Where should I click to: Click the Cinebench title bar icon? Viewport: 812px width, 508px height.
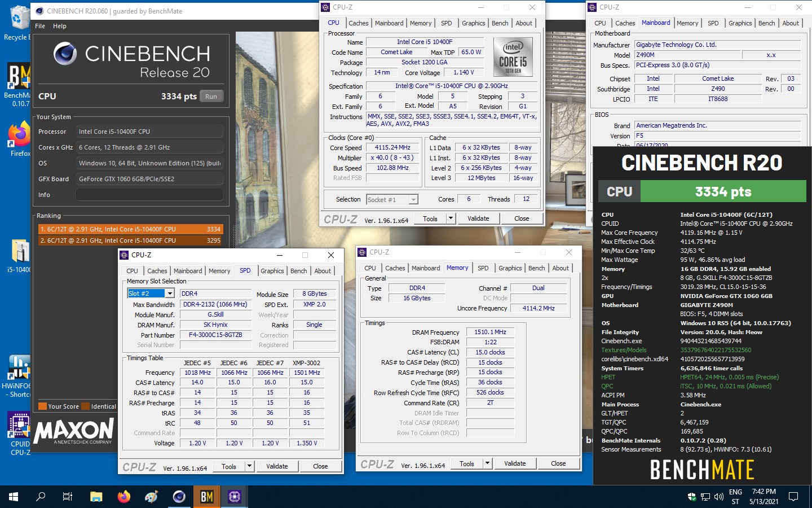click(x=39, y=11)
